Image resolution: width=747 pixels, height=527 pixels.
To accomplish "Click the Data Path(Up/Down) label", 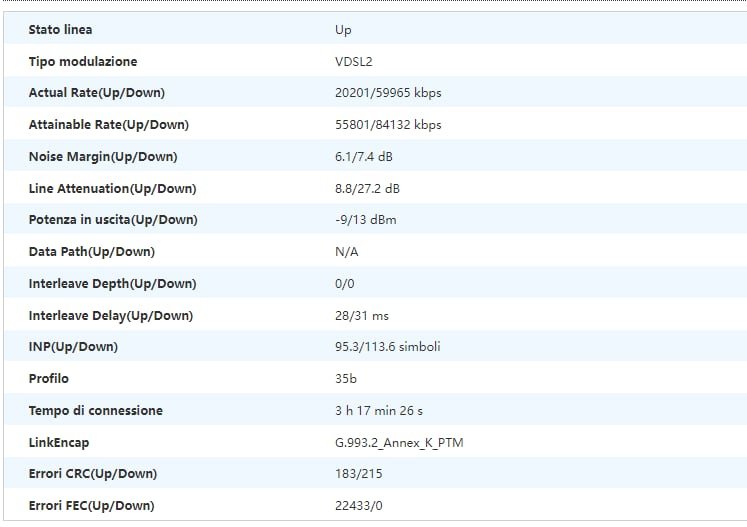I will tap(91, 252).
